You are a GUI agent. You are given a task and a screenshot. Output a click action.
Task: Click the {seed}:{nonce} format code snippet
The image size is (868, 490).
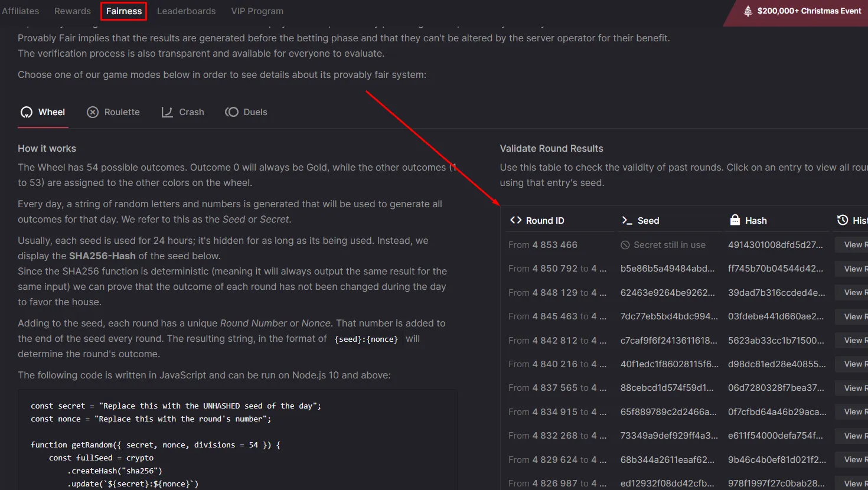tap(366, 339)
